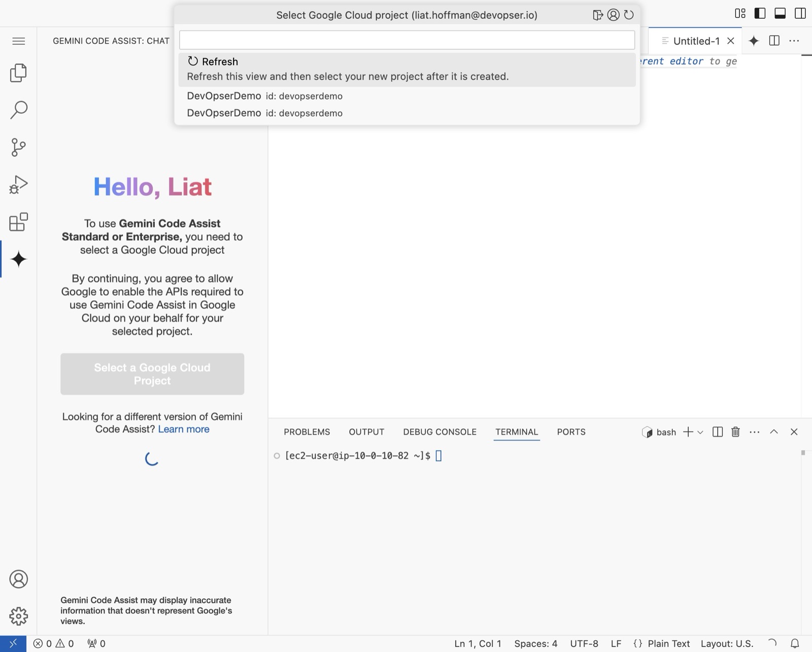
Task: Switch to the OUTPUT tab
Action: 366,432
